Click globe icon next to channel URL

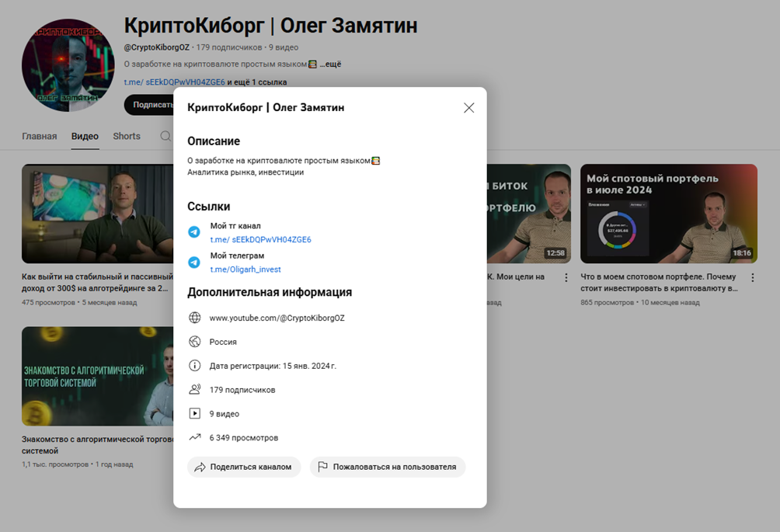tap(194, 318)
